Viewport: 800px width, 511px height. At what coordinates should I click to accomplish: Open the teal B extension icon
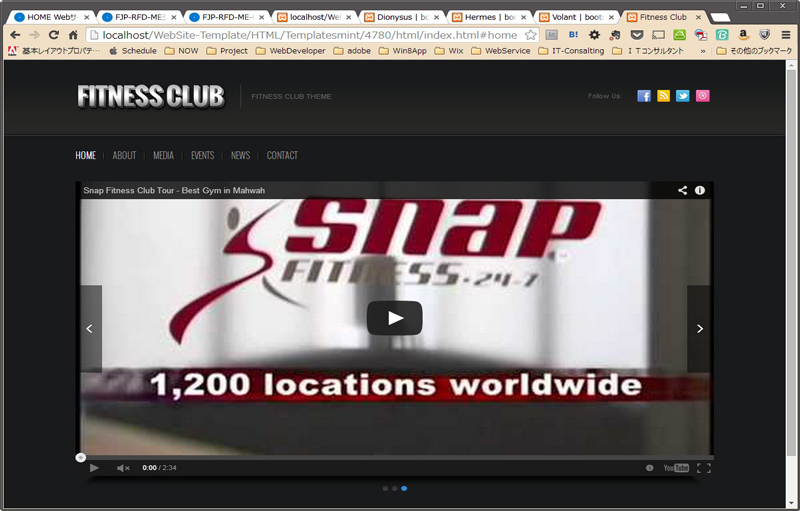tap(722, 35)
